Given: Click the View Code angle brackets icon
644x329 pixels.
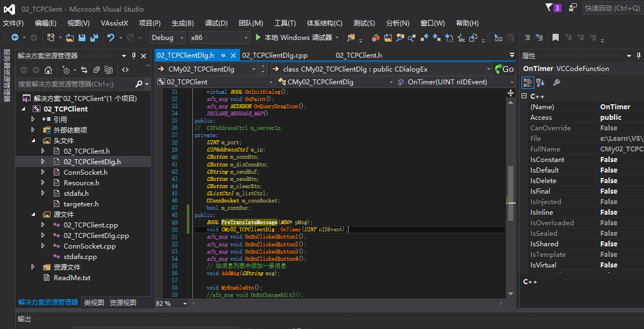Looking at the screenshot, I should [126, 69].
